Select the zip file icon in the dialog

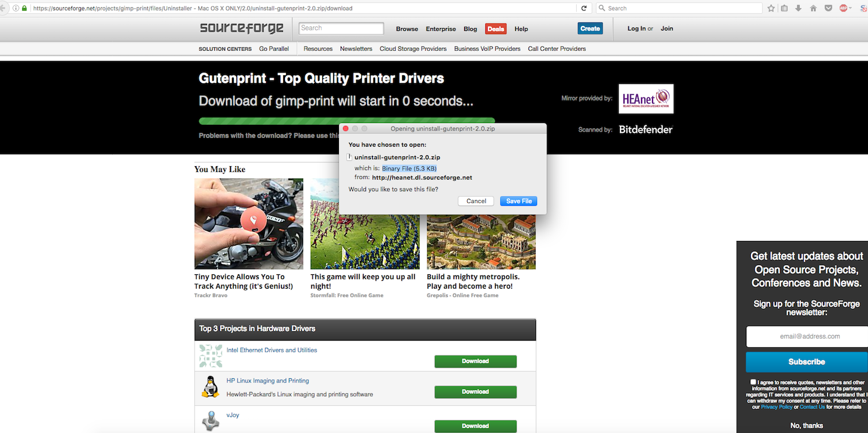[350, 157]
